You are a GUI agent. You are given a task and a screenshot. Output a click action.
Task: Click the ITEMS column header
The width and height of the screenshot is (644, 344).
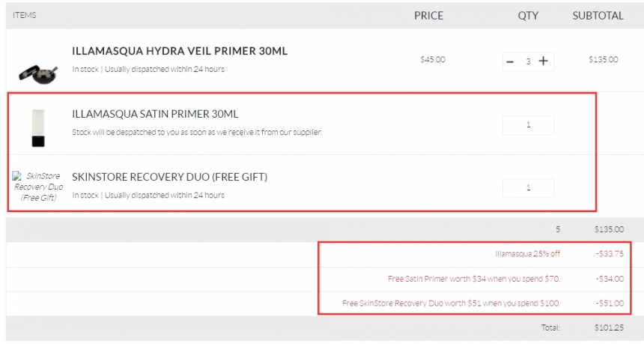click(x=25, y=15)
